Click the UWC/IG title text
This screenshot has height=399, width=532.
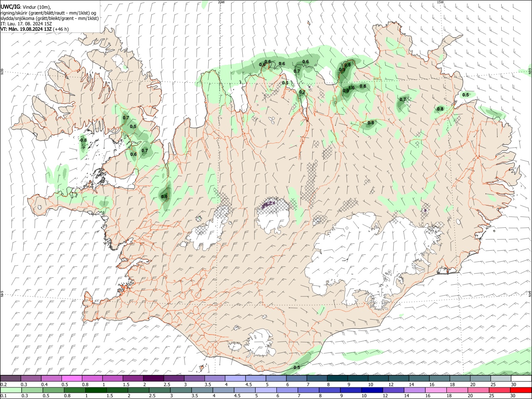tap(10, 7)
